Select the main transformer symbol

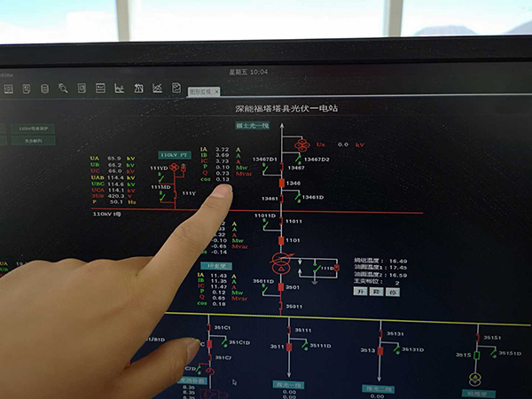[x=281, y=263]
